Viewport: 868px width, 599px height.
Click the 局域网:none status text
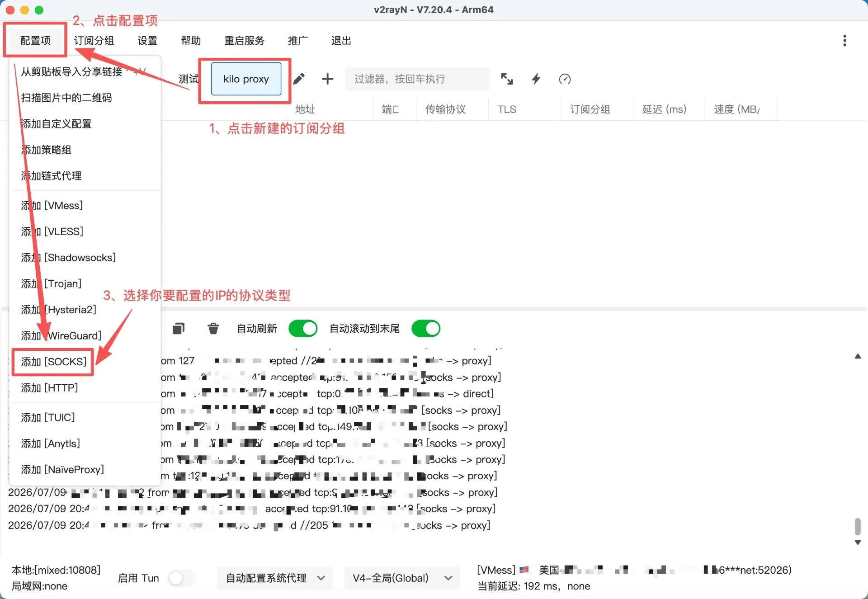point(39,586)
